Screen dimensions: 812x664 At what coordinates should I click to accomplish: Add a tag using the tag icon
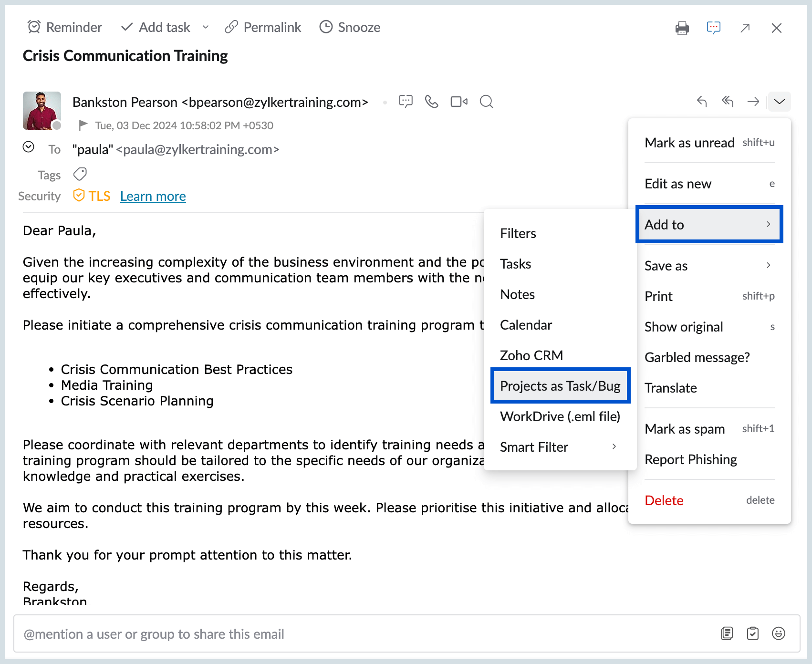coord(80,175)
